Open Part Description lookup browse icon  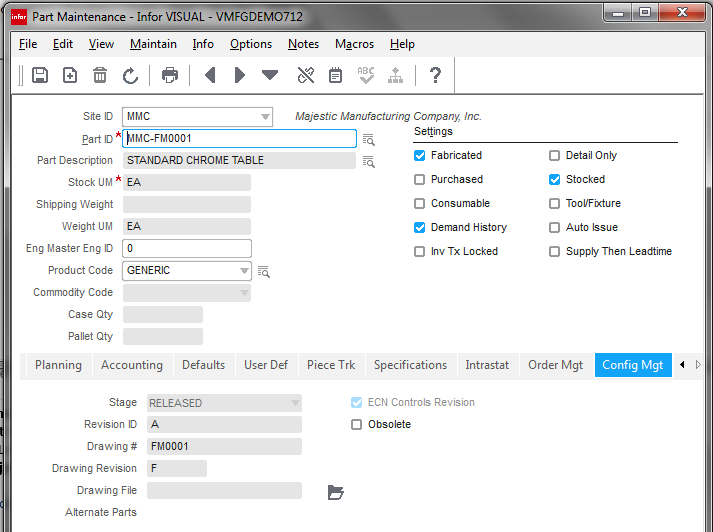[x=369, y=161]
